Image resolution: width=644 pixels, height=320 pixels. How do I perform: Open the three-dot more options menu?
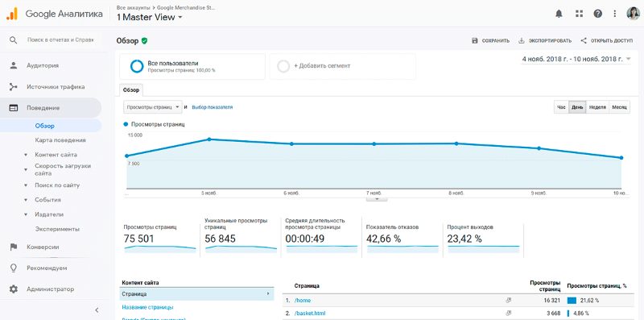click(x=615, y=14)
